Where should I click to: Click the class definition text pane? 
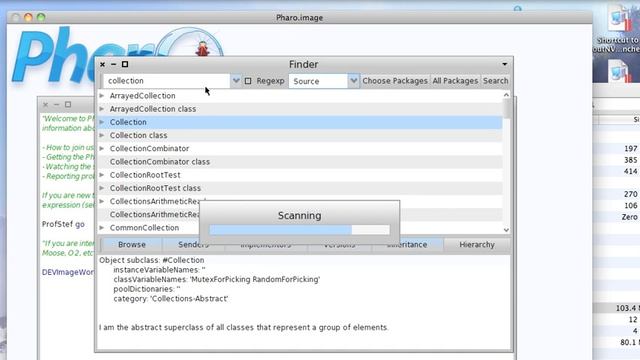(x=304, y=301)
